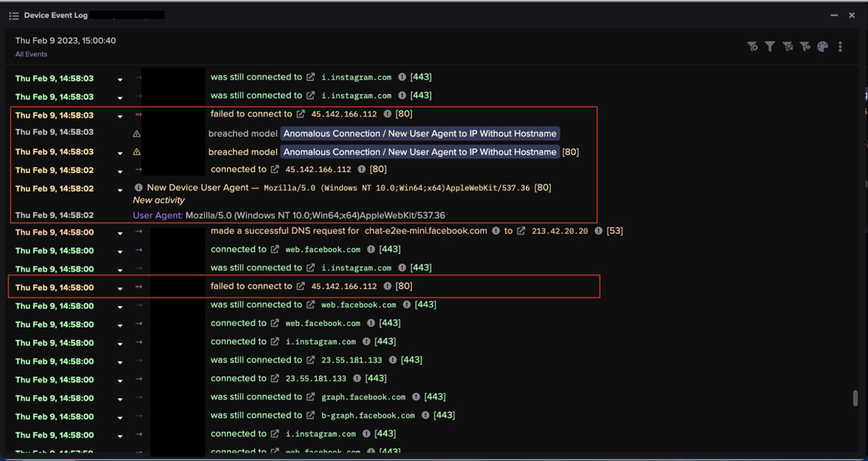Screen dimensions: 868x461
Task: Open the color palette display settings icon
Action: 823,46
